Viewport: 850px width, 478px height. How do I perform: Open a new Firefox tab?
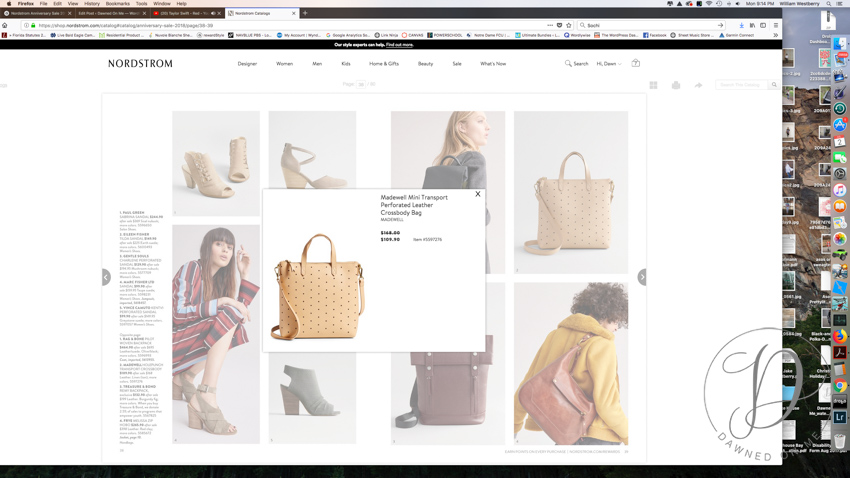pos(305,13)
